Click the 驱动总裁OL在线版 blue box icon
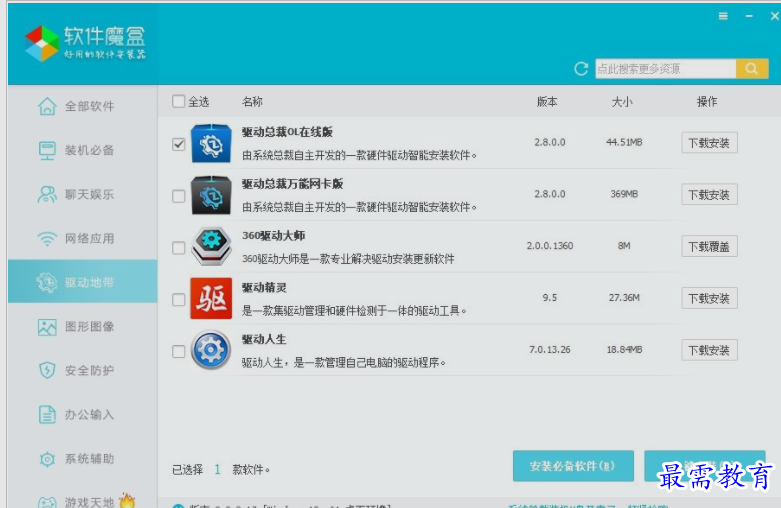Viewport: 781px width, 508px height. tap(211, 143)
